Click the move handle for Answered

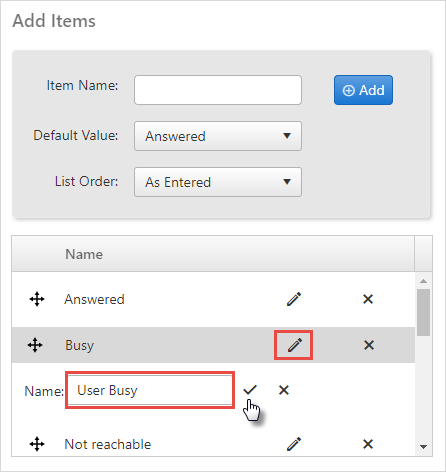click(x=37, y=299)
